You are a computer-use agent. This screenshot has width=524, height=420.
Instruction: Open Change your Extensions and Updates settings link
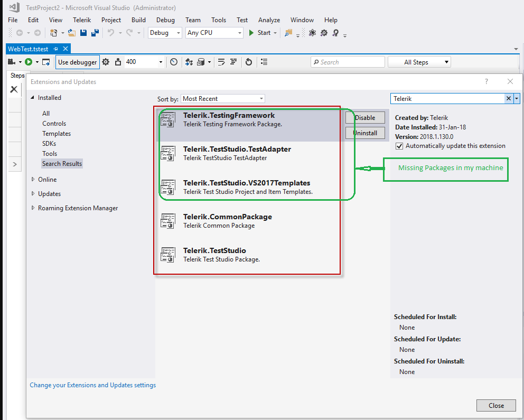93,385
